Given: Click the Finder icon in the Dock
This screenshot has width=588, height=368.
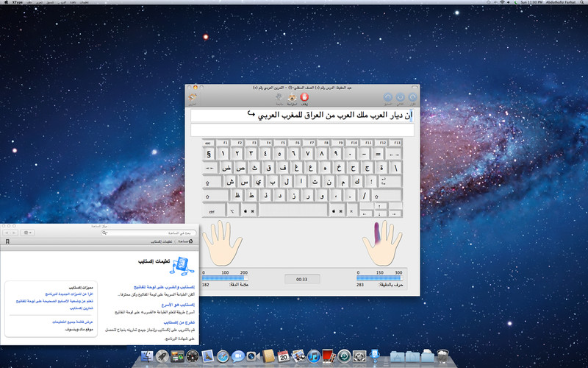Looking at the screenshot, I should point(147,356).
